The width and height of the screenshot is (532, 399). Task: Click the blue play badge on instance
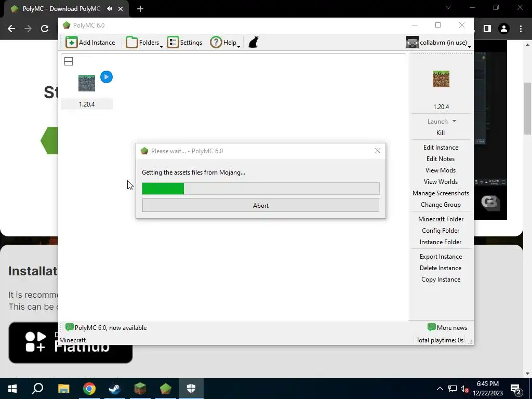click(107, 77)
